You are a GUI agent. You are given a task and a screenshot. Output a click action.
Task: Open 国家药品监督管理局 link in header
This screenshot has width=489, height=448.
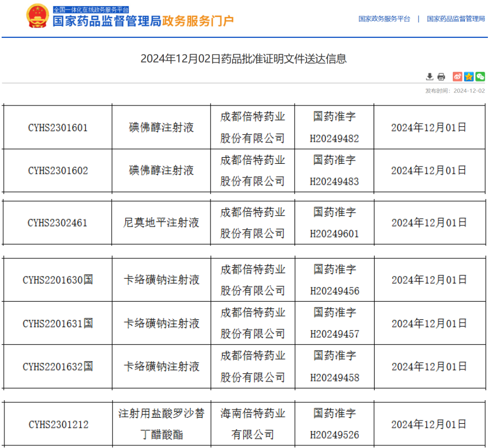pos(455,19)
